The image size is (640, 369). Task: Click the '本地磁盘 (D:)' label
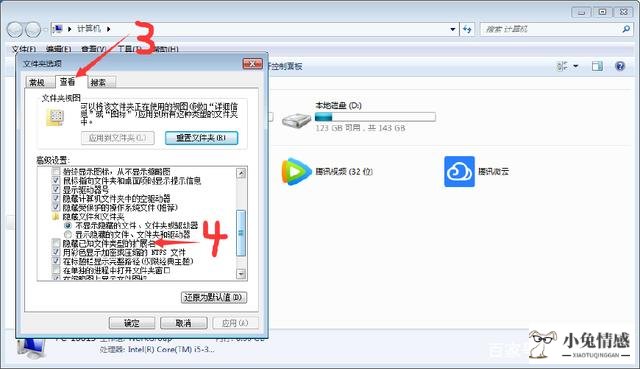338,105
